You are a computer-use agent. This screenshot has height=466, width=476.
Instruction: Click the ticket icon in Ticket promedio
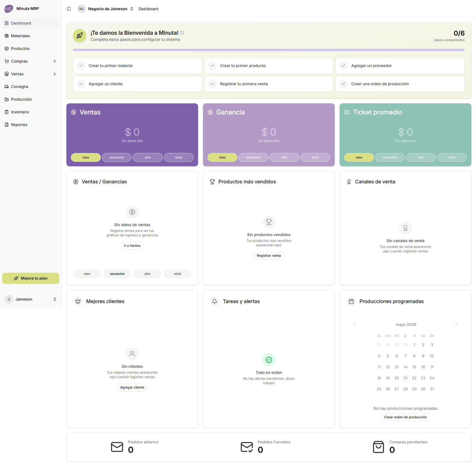(x=347, y=112)
